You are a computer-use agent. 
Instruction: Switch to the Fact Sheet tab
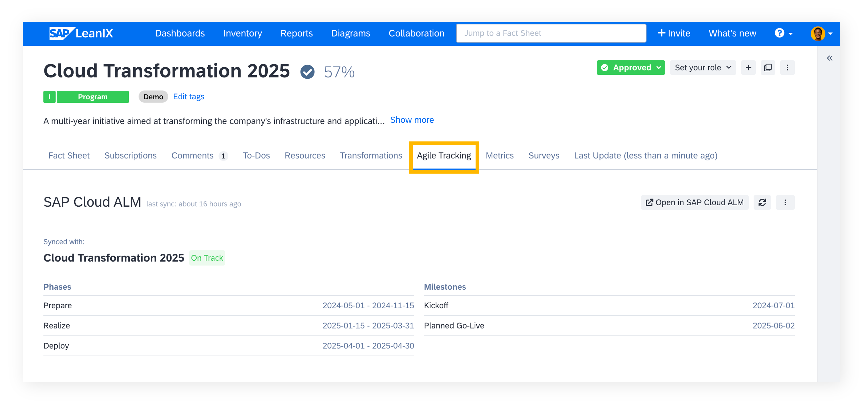pos(69,155)
